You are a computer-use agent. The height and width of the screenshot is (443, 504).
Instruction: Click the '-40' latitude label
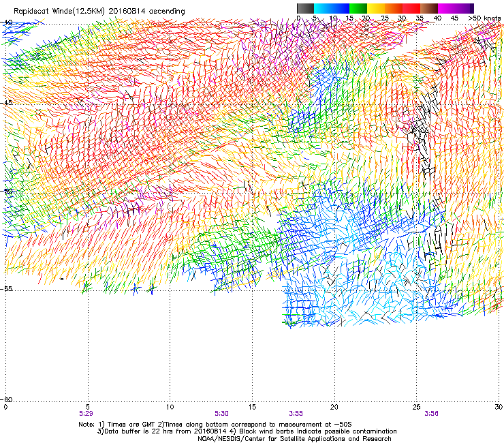(7, 22)
